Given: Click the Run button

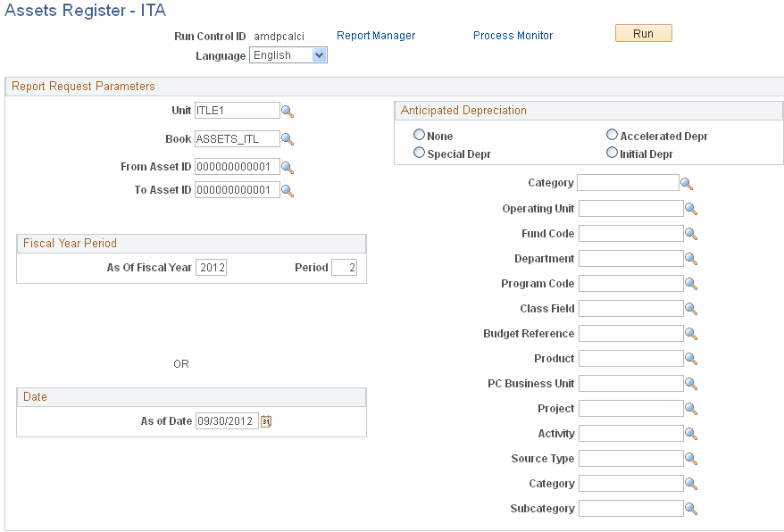Looking at the screenshot, I should 643,32.
